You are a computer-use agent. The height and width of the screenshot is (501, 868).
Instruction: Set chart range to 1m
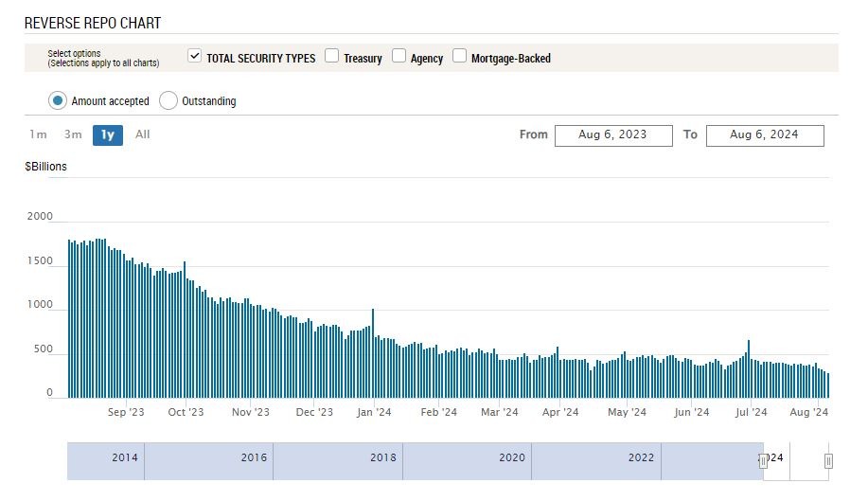point(38,134)
